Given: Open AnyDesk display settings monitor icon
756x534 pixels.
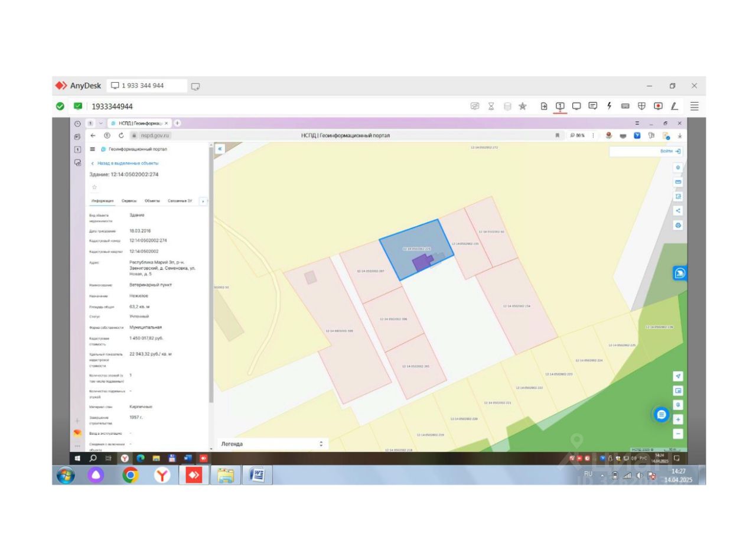Looking at the screenshot, I should tap(576, 106).
